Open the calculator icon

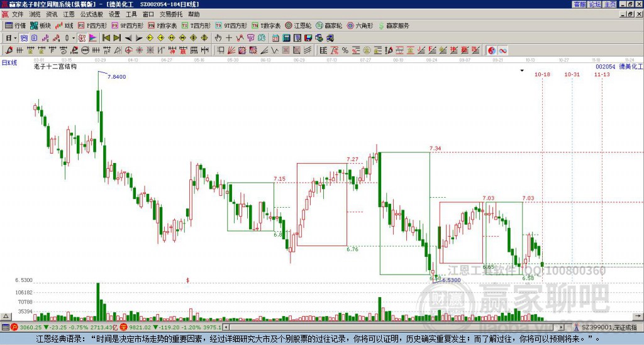pos(286,38)
